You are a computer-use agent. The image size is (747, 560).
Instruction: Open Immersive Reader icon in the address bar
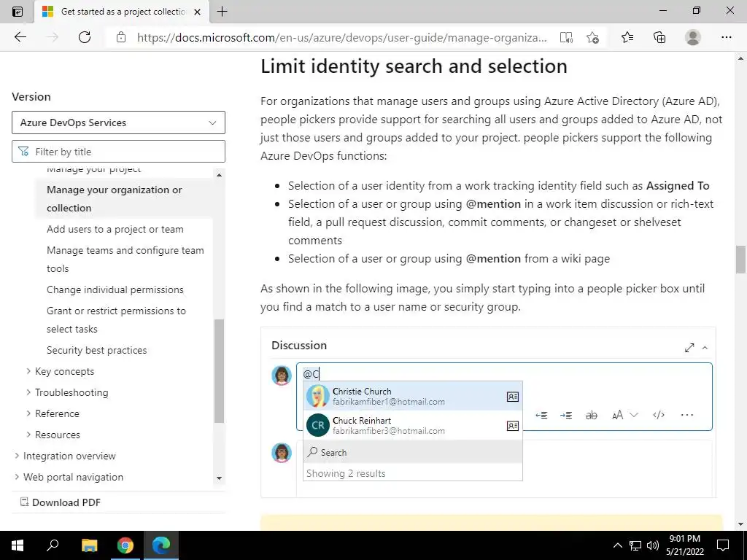click(x=566, y=38)
